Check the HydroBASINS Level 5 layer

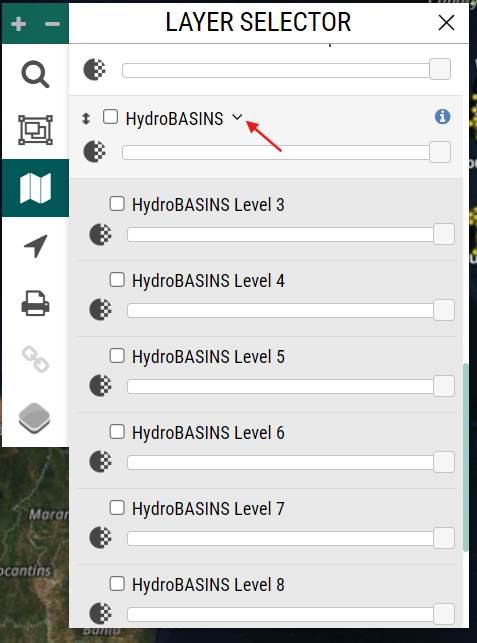(117, 356)
